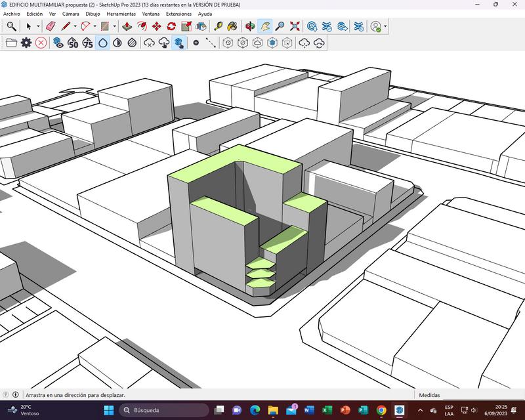Open the Extensiones menu
Screen dimensions: 525x420
pyautogui.click(x=178, y=13)
